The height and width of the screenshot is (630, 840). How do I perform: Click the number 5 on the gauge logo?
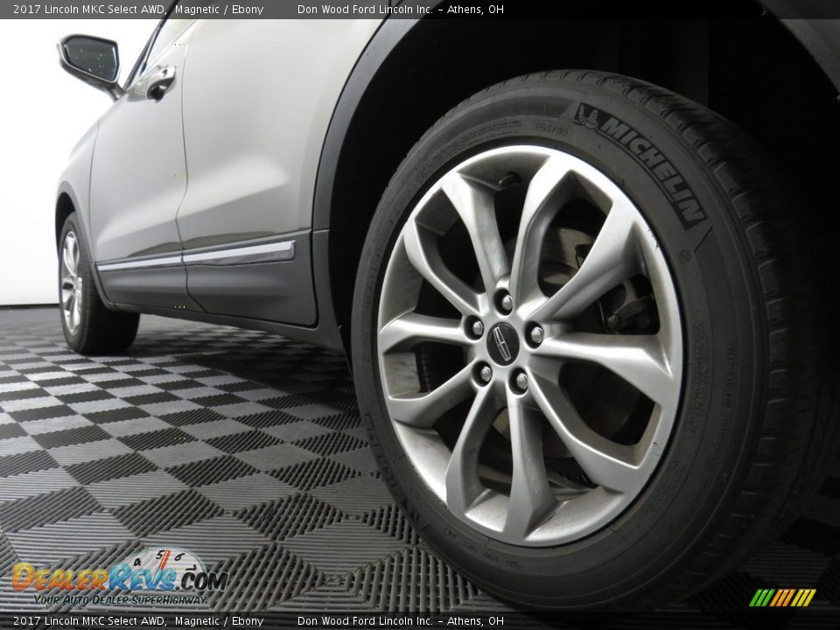[160, 556]
